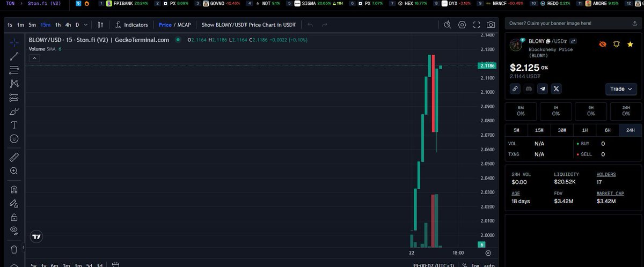Viewport: 644px width, 267px height.
Task: Open chart settings hexagon icon
Action: pos(462,25)
